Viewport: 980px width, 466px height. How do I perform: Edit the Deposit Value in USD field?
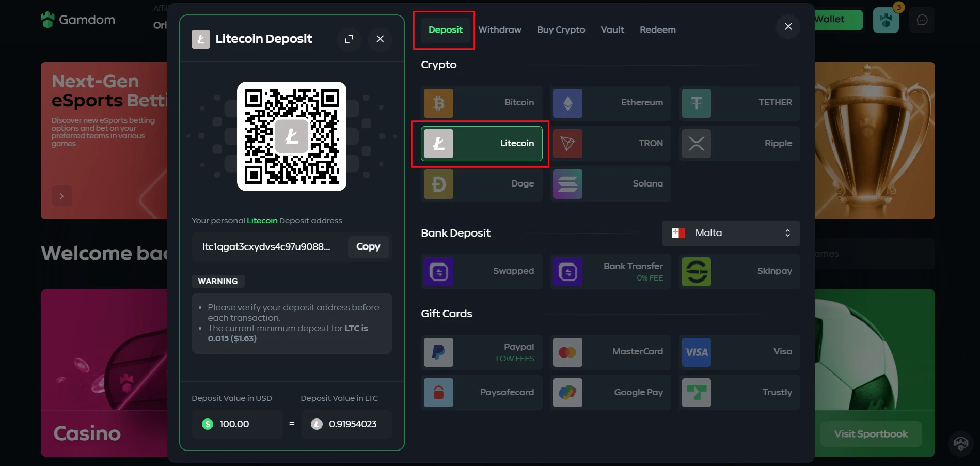click(237, 425)
